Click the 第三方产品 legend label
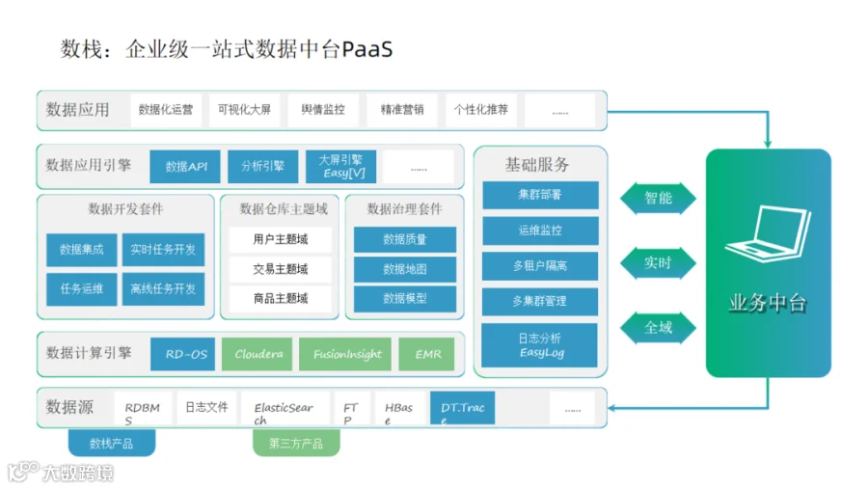Screen dimensions: 868x489 tap(296, 443)
